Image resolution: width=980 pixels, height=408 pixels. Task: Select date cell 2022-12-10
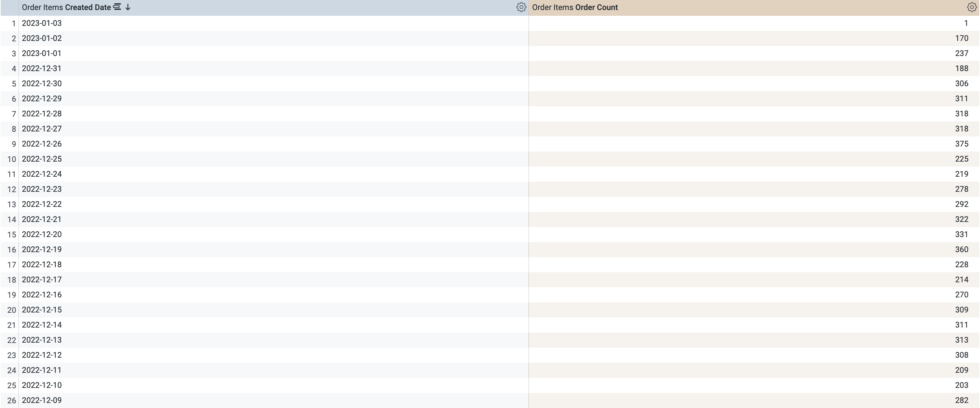tap(42, 385)
